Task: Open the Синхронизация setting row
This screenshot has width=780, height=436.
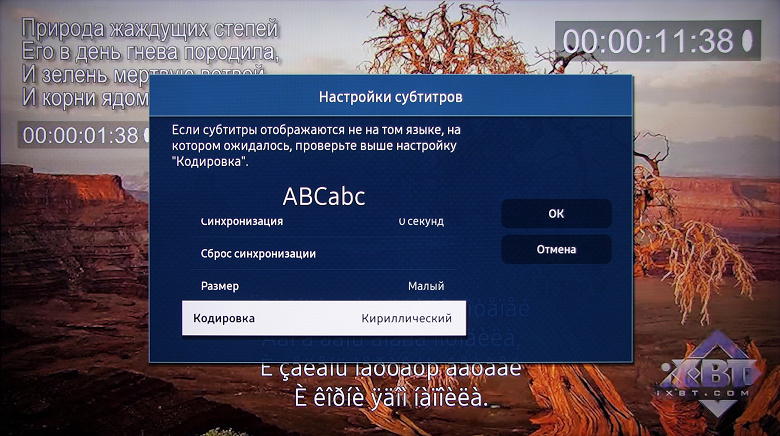Action: [324, 222]
